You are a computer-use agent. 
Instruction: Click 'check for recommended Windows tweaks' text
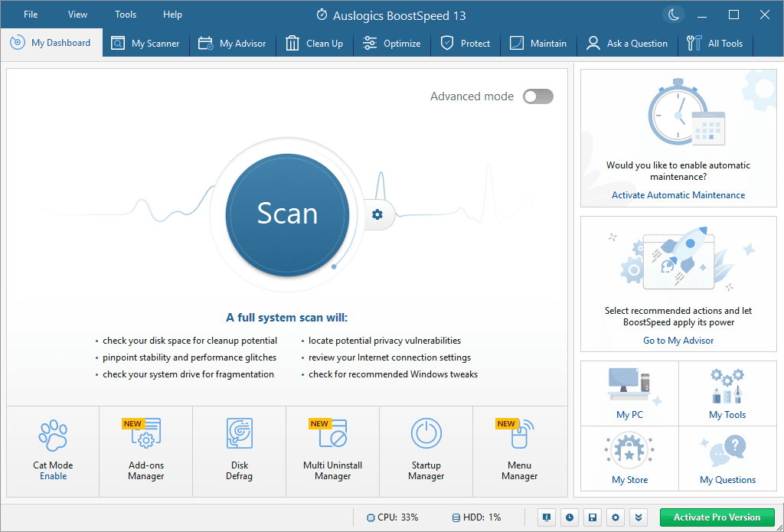[393, 374]
